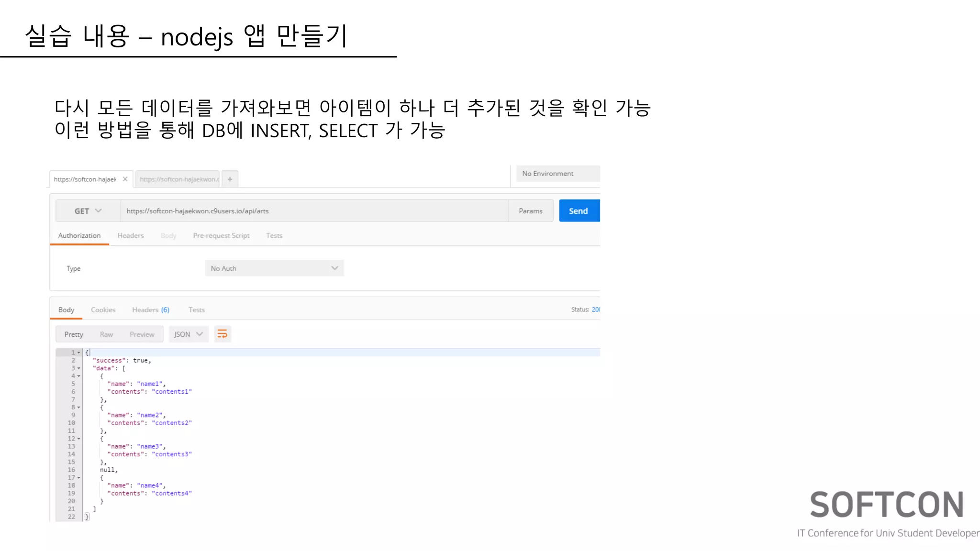The image size is (980, 551).
Task: Click the "contents1" value in response
Action: click(172, 392)
